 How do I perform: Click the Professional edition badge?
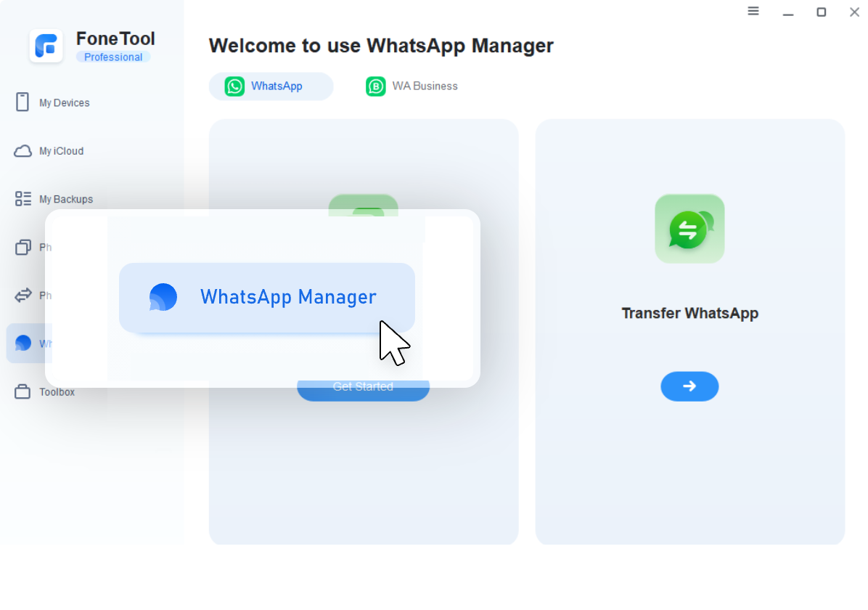113,57
